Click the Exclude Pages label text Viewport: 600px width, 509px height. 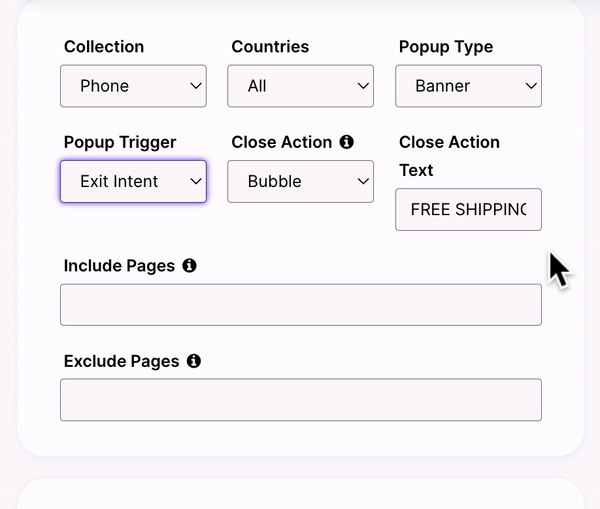(x=121, y=362)
